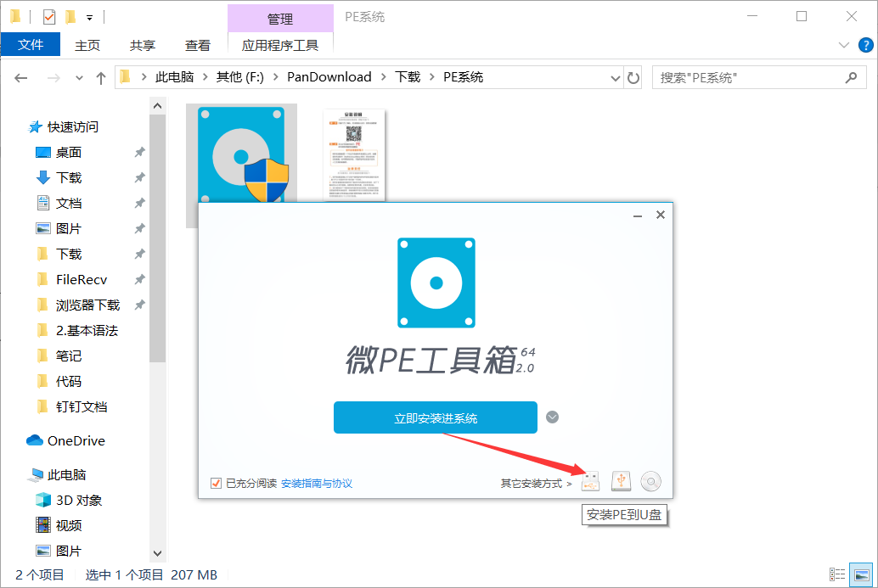Go back with the left arrow
The height and width of the screenshot is (588, 878).
[x=20, y=78]
